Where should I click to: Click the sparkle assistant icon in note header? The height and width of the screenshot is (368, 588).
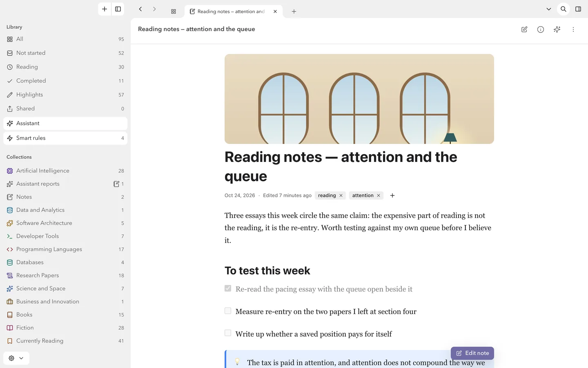557,29
